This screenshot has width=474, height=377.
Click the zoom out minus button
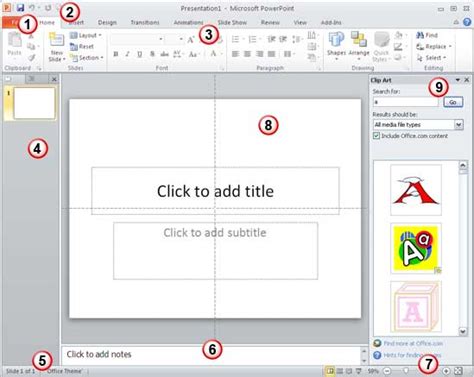[387, 371]
